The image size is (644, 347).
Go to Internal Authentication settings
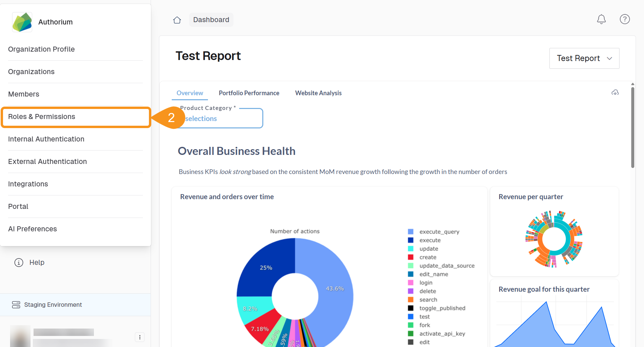tap(46, 139)
